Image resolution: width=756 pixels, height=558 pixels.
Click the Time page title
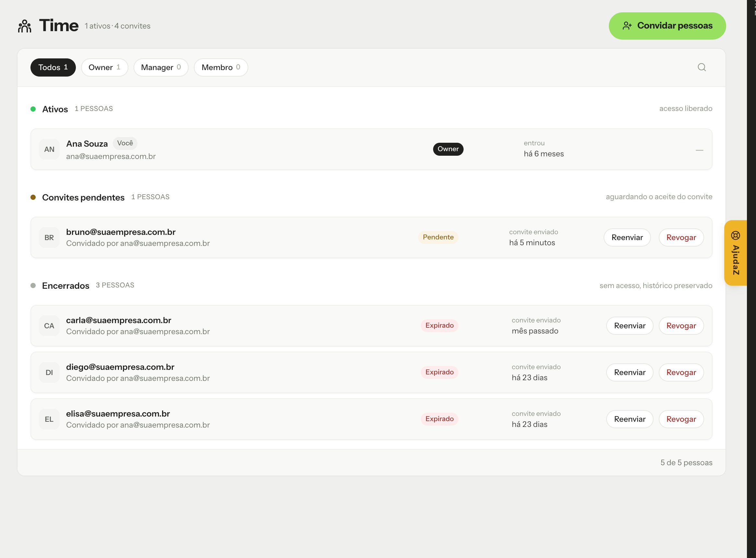[59, 25]
